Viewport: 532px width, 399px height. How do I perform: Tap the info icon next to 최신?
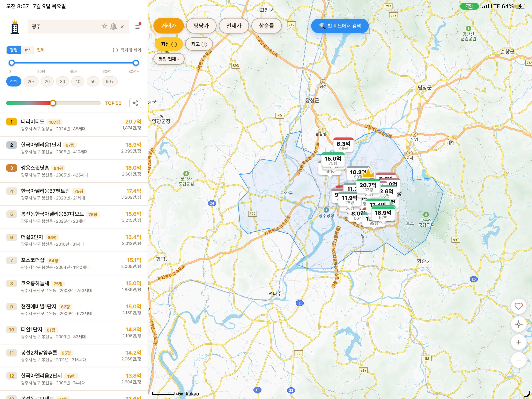point(174,44)
